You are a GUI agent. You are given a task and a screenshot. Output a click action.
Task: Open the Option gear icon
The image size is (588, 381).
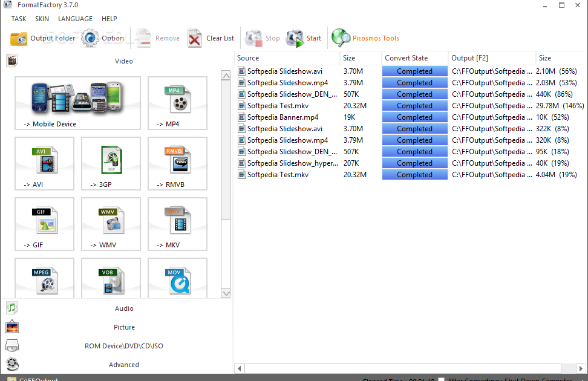point(90,38)
